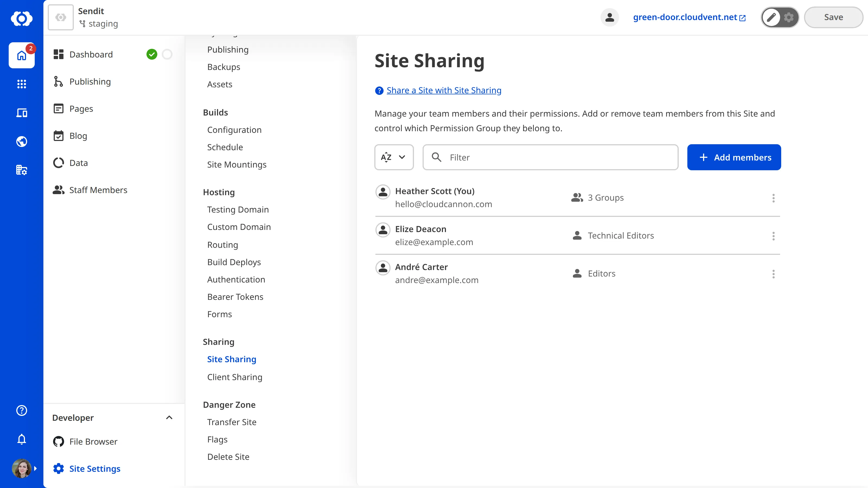This screenshot has width=868, height=488.
Task: Click the empty circle status next to Dashboard
Action: [167, 54]
